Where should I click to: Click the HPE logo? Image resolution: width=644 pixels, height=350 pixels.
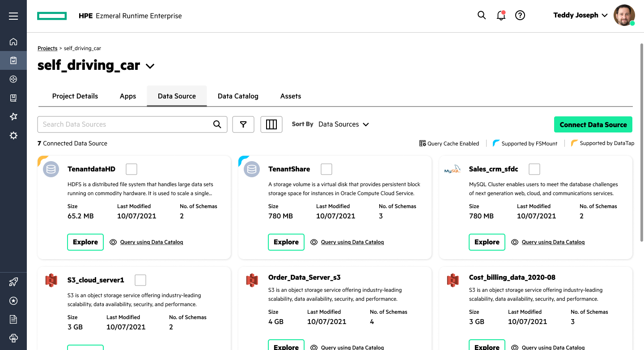[x=52, y=16]
